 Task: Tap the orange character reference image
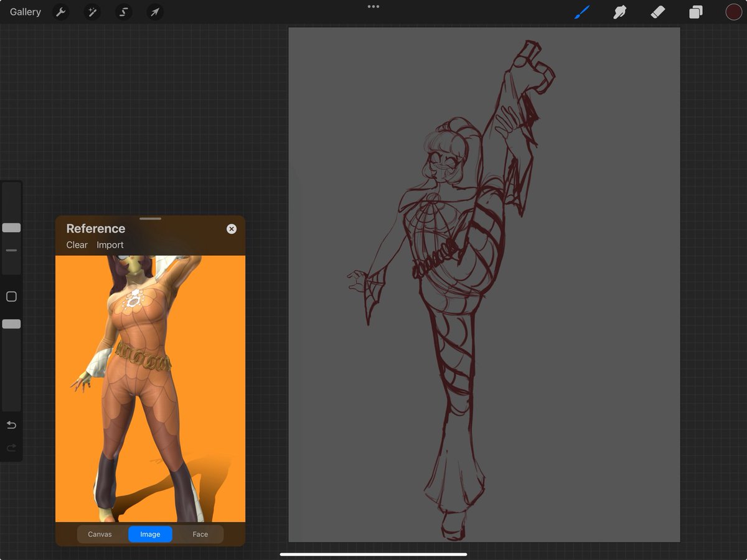click(x=151, y=389)
